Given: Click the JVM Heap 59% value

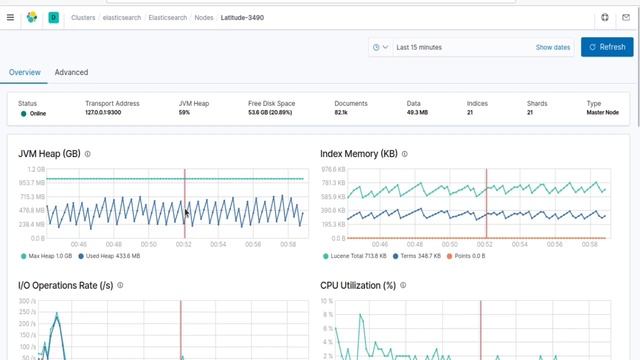Looking at the screenshot, I should pyautogui.click(x=184, y=112).
